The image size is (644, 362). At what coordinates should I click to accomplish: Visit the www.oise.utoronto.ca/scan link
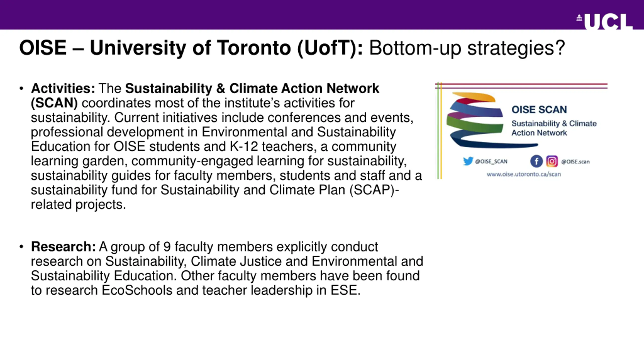524,174
